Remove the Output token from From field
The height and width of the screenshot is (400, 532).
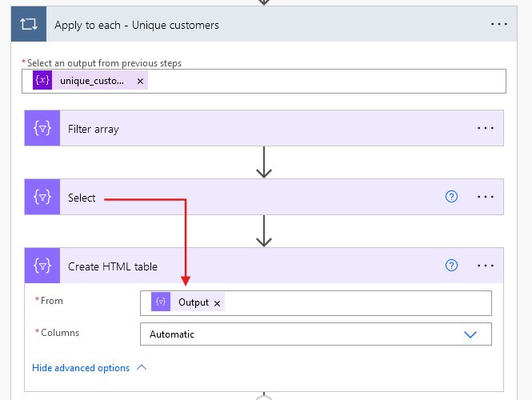pos(217,303)
